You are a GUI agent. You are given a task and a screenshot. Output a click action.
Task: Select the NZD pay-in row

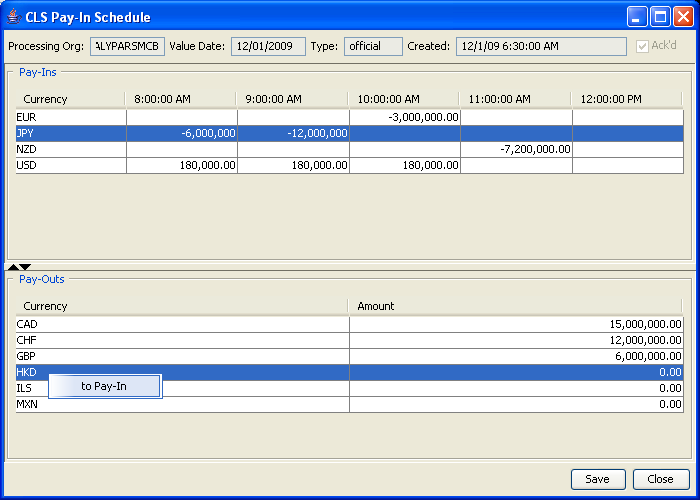pyautogui.click(x=350, y=150)
